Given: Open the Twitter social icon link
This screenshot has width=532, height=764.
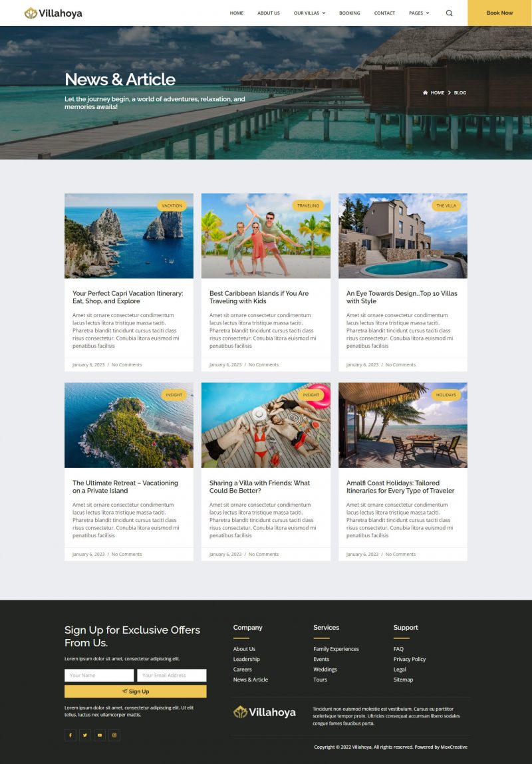Looking at the screenshot, I should [85, 735].
